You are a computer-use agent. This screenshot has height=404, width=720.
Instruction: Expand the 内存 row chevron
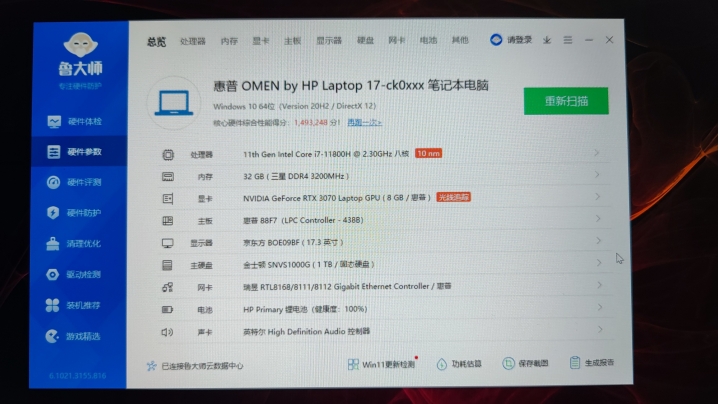(597, 174)
